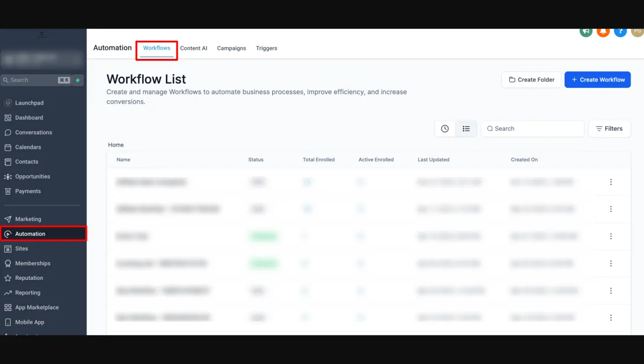644x364 pixels.
Task: Open Contacts in the sidebar
Action: [27, 162]
